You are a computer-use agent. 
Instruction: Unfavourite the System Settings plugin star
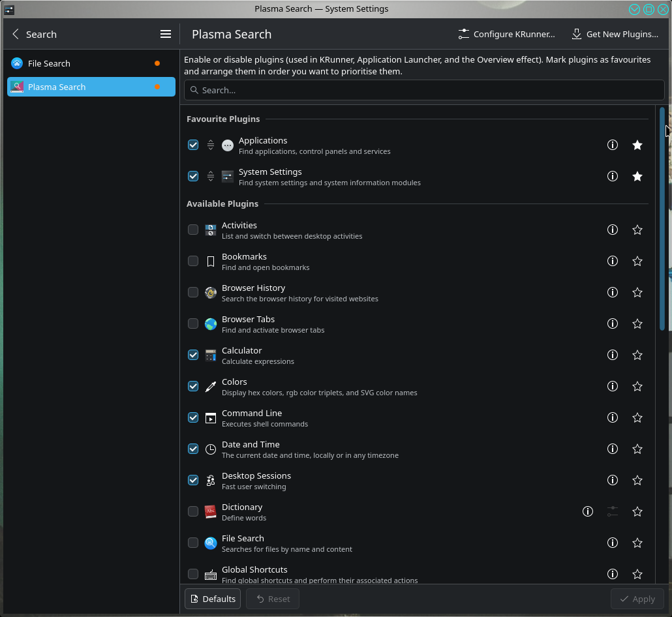point(637,176)
